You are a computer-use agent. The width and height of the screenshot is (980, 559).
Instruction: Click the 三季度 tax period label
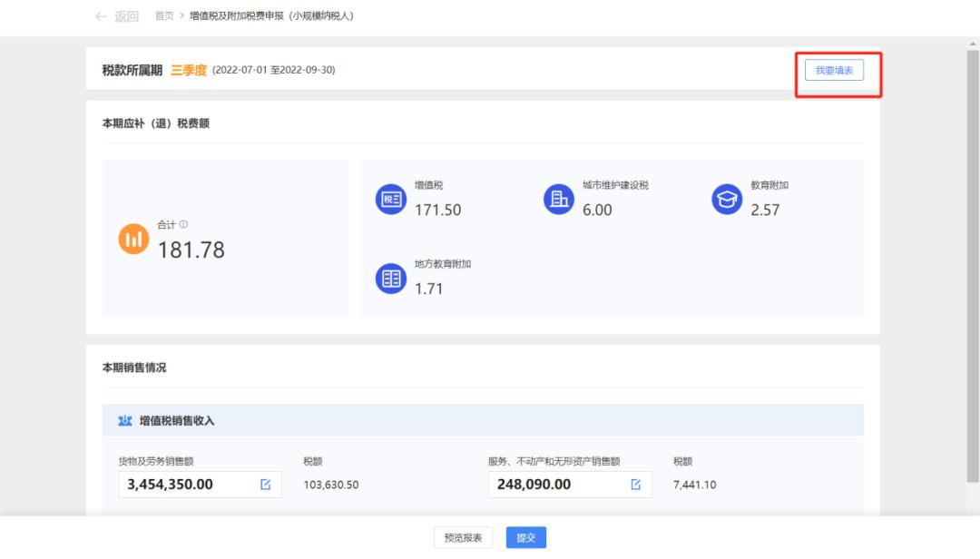pos(189,70)
